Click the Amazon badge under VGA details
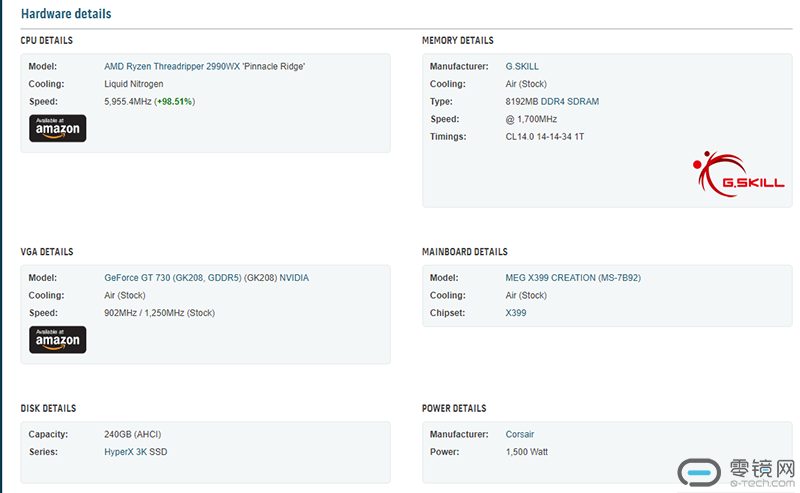Screen dimensions: 800x493 coord(57,339)
